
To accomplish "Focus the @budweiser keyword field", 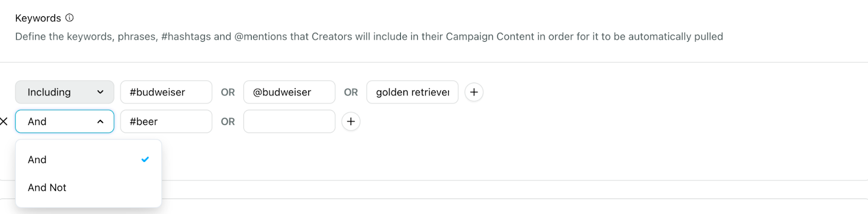I will click(x=289, y=92).
